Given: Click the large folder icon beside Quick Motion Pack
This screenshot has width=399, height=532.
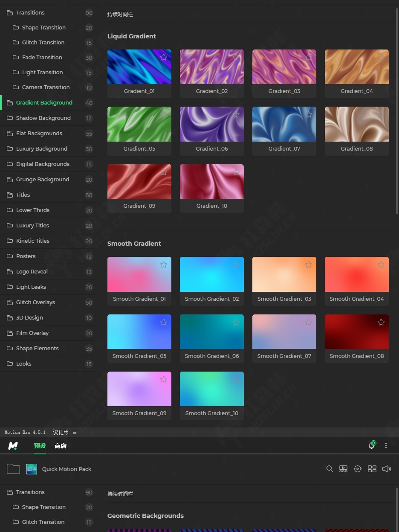Looking at the screenshot, I should (13, 469).
